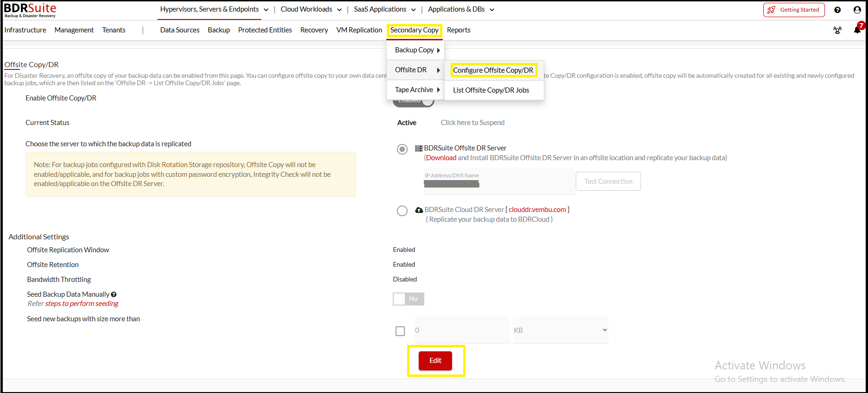
Task: Click the IP Address/DNS Name field
Action: 499,181
